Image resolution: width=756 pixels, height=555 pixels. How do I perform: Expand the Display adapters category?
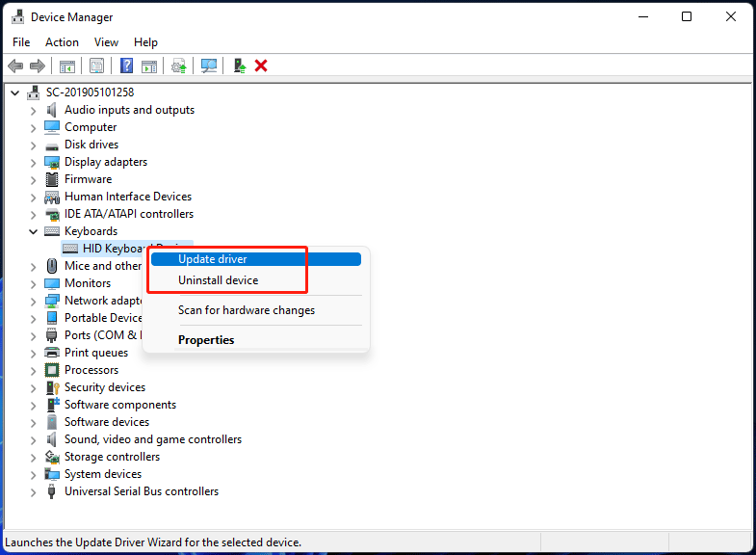coord(33,162)
